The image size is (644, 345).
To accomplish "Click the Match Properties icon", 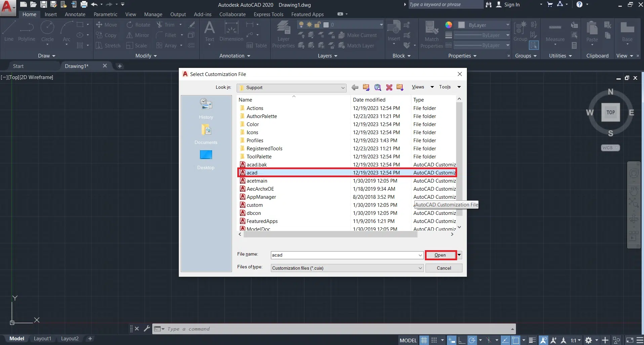I will tap(432, 34).
